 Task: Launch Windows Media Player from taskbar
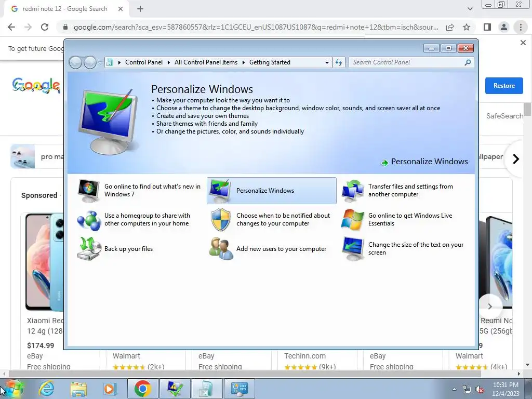click(x=110, y=389)
